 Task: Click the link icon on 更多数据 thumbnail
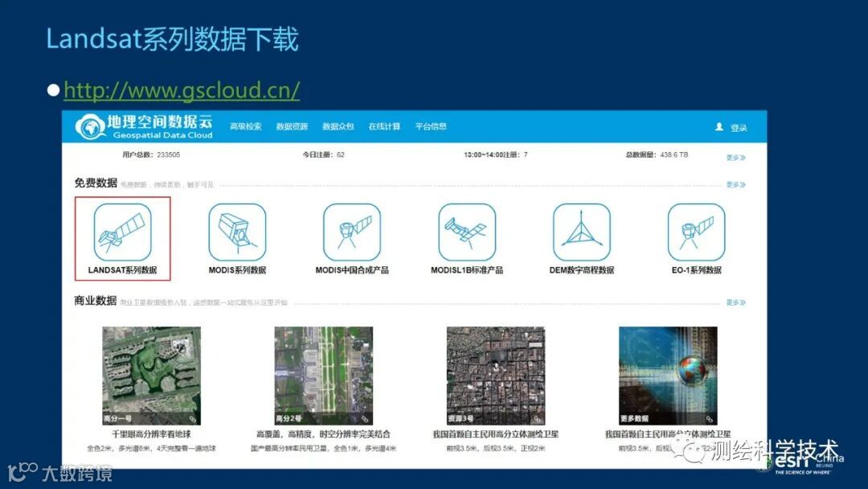pyautogui.click(x=710, y=419)
